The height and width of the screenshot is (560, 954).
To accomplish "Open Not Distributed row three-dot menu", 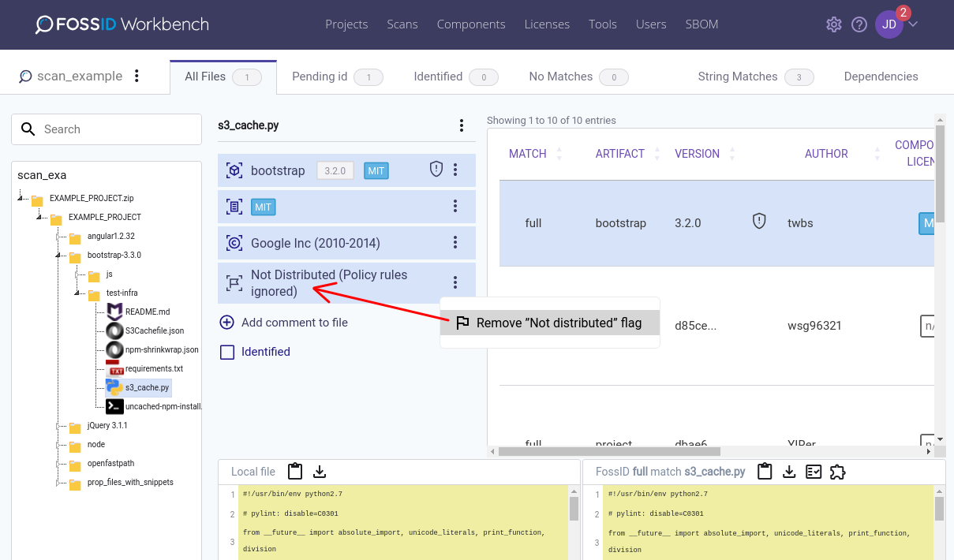I will coord(455,282).
